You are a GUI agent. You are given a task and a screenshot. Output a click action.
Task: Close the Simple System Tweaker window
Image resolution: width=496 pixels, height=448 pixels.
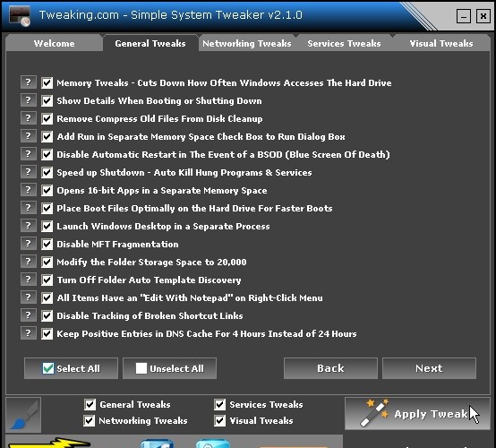click(x=483, y=16)
